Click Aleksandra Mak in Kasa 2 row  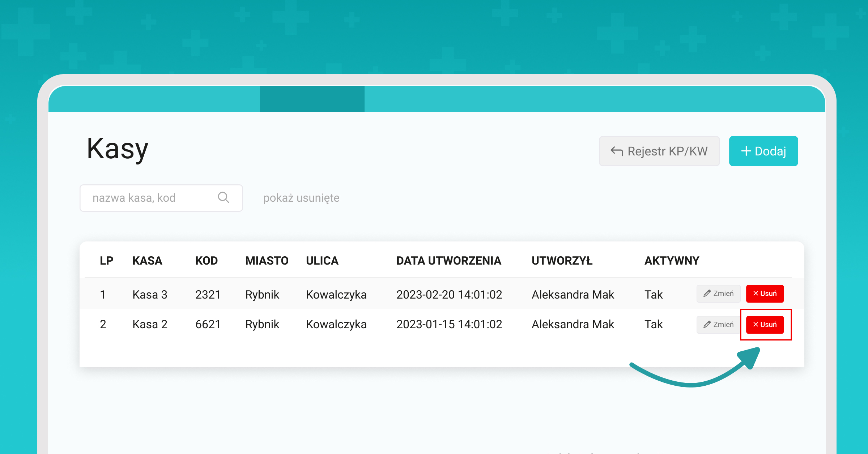click(573, 324)
